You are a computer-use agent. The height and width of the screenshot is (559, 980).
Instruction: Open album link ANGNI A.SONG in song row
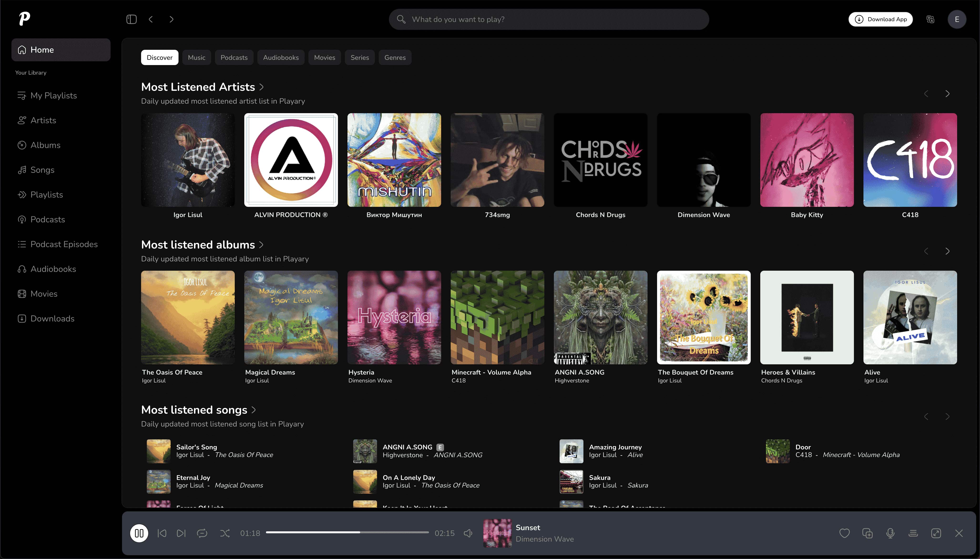click(x=458, y=455)
